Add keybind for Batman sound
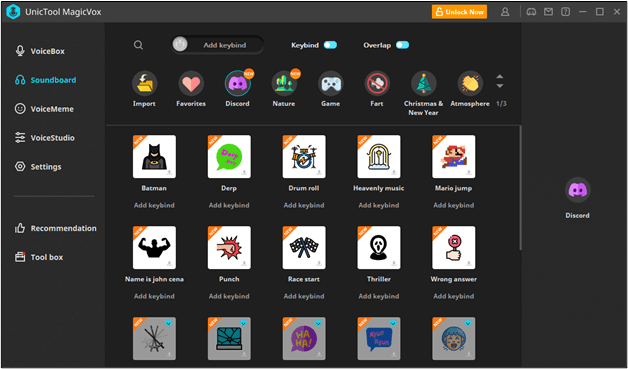Screen dimensions: 628x369 pos(154,205)
